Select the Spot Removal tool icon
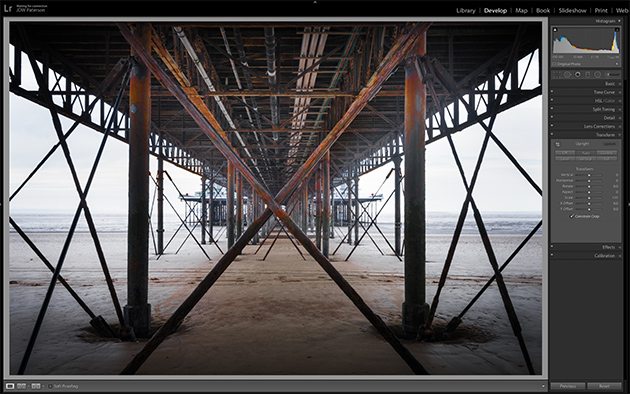The width and height of the screenshot is (630, 394). click(567, 74)
